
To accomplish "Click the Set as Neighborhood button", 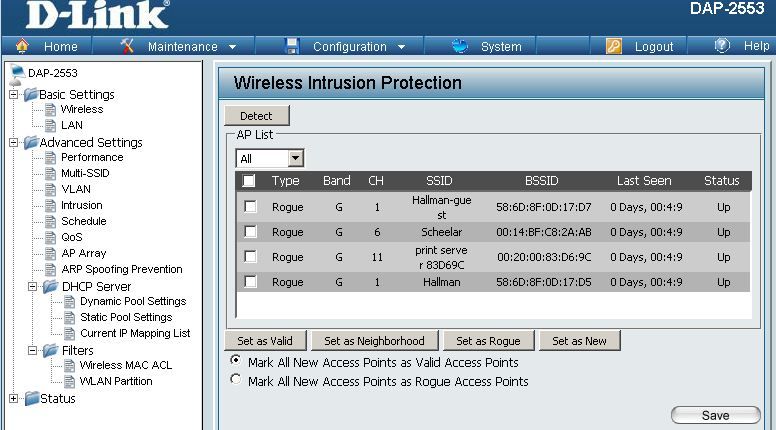I will coord(374,341).
